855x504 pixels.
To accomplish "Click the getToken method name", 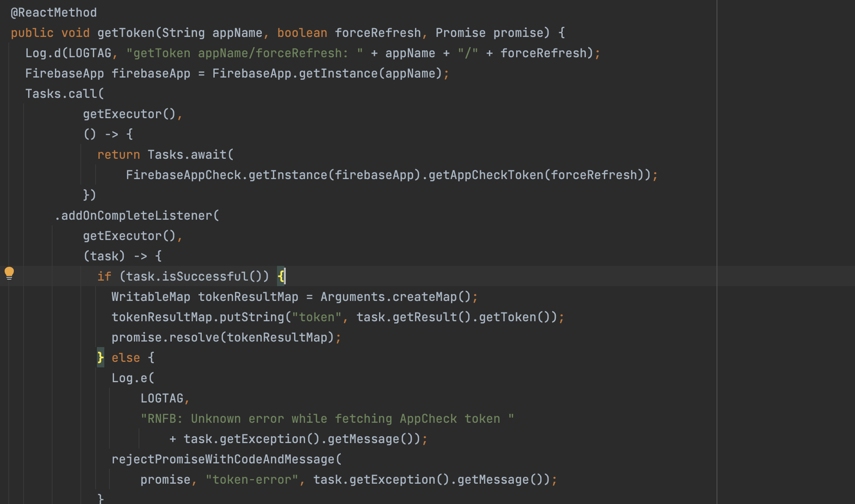I will [126, 33].
